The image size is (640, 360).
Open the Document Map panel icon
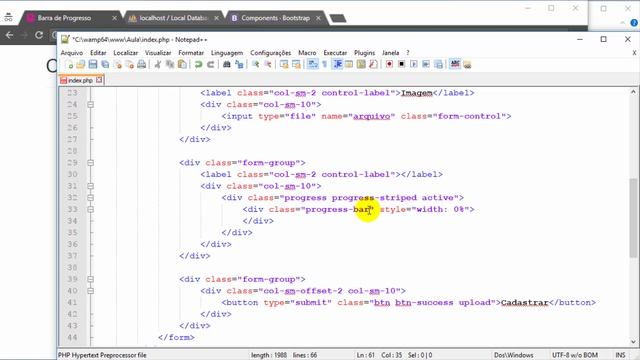(361, 64)
